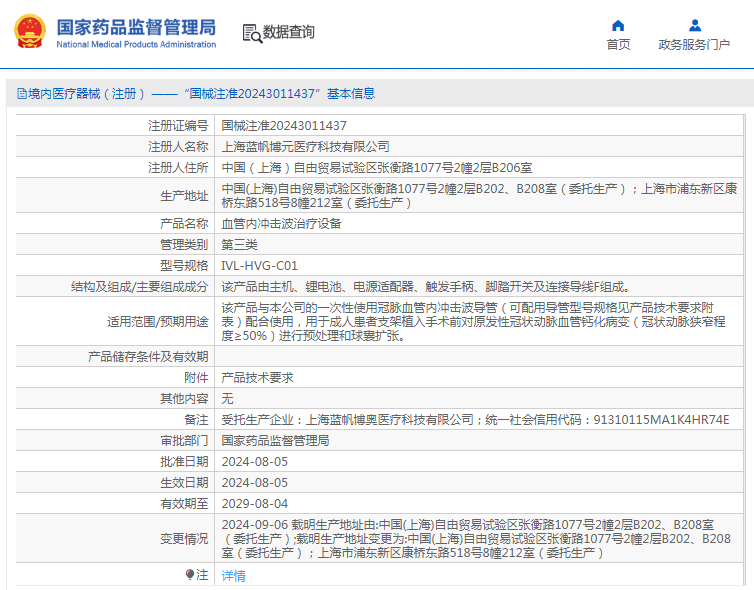Click the document icon beside 境内医疗器械

[20, 94]
